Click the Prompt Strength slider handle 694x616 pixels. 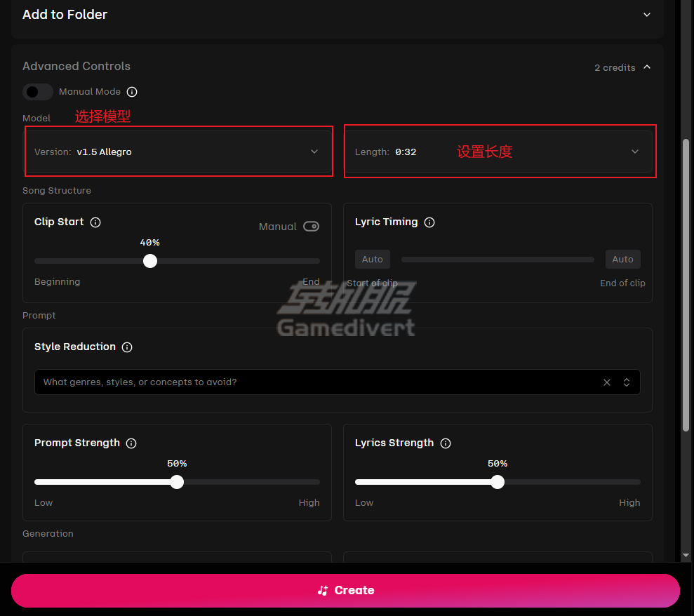pyautogui.click(x=177, y=482)
